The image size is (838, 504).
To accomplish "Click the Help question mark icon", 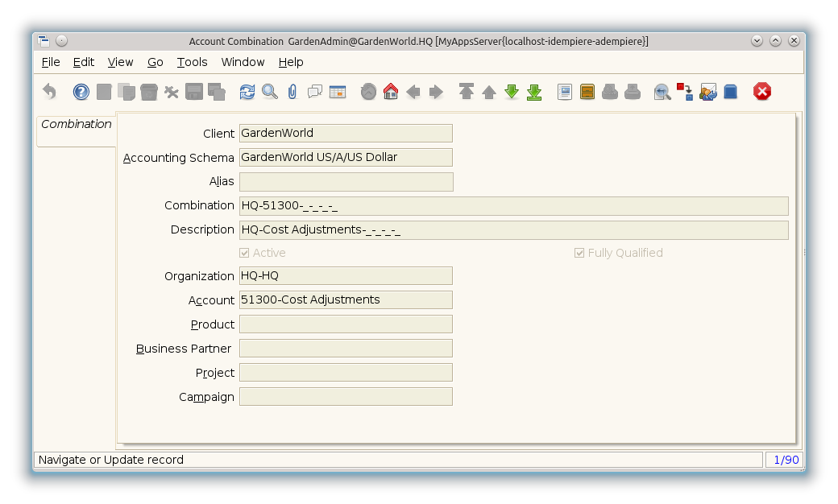I will coord(81,92).
